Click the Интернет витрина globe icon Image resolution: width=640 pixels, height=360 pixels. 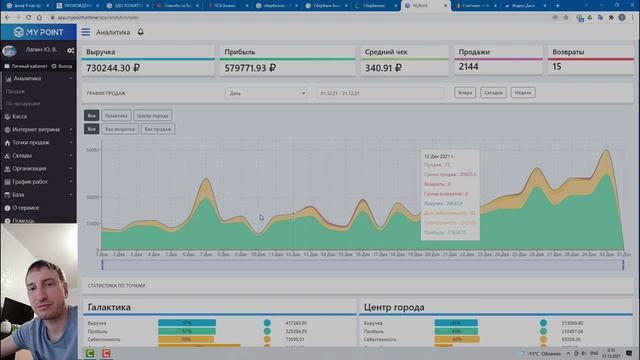[x=7, y=130]
